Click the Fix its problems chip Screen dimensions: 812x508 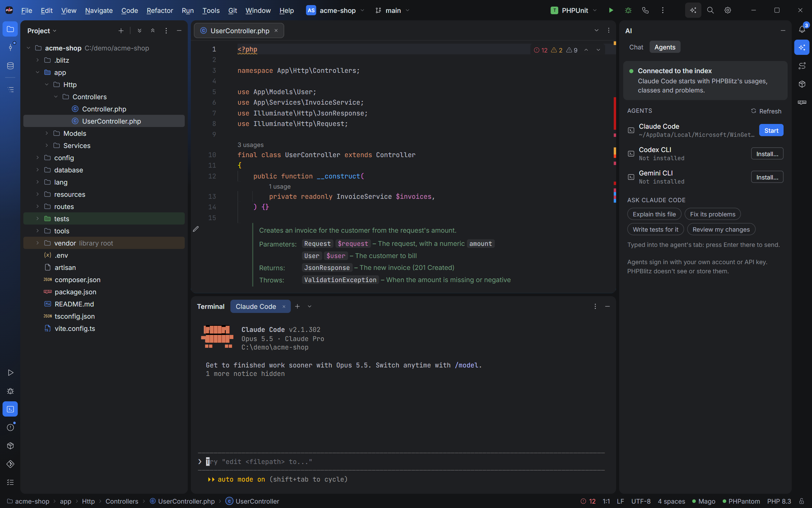coord(713,214)
